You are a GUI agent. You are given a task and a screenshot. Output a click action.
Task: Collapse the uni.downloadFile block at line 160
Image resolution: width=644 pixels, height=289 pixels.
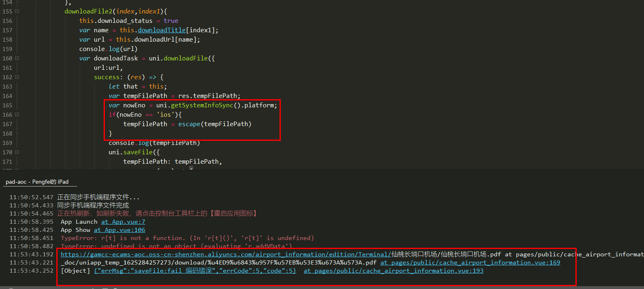pos(17,58)
